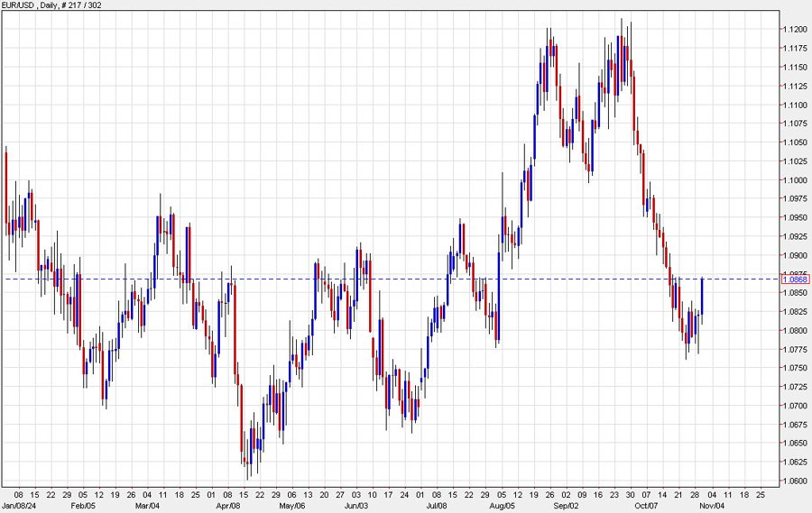Select the 1.0975 price level label
Viewport: 812px width, 513px height.
[x=795, y=198]
